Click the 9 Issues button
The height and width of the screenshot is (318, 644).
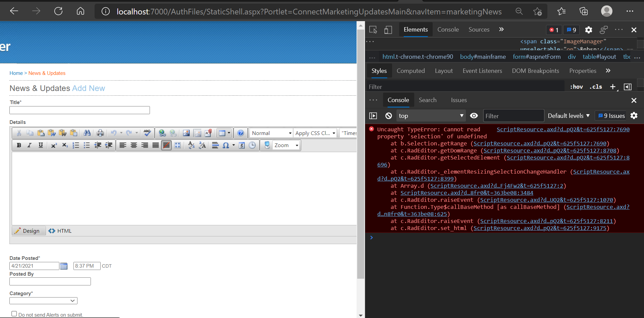point(611,116)
